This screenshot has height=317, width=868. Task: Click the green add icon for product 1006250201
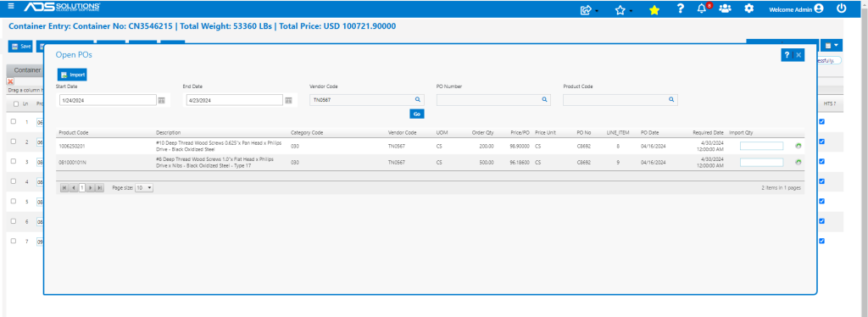798,146
